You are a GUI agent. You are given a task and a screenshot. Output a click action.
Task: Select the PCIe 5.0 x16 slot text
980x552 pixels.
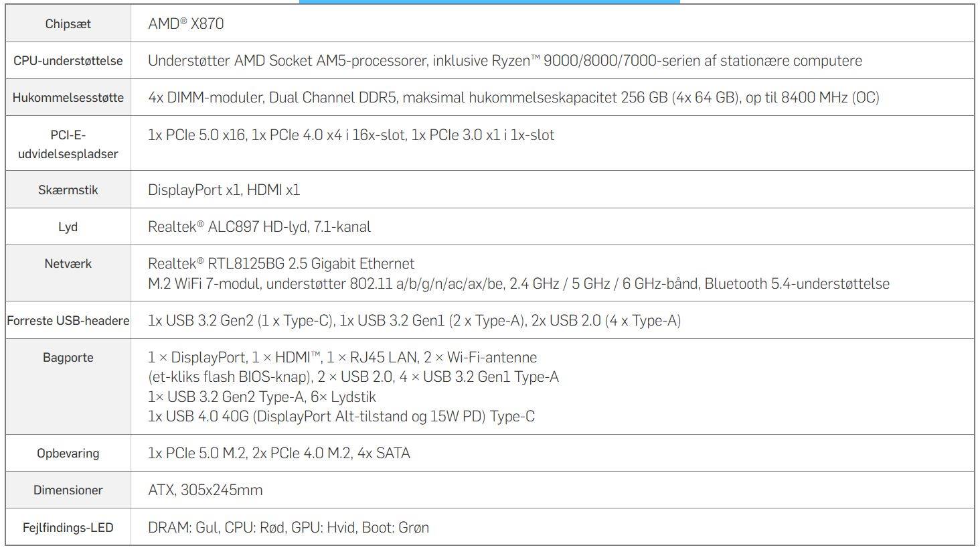pyautogui.click(x=197, y=135)
